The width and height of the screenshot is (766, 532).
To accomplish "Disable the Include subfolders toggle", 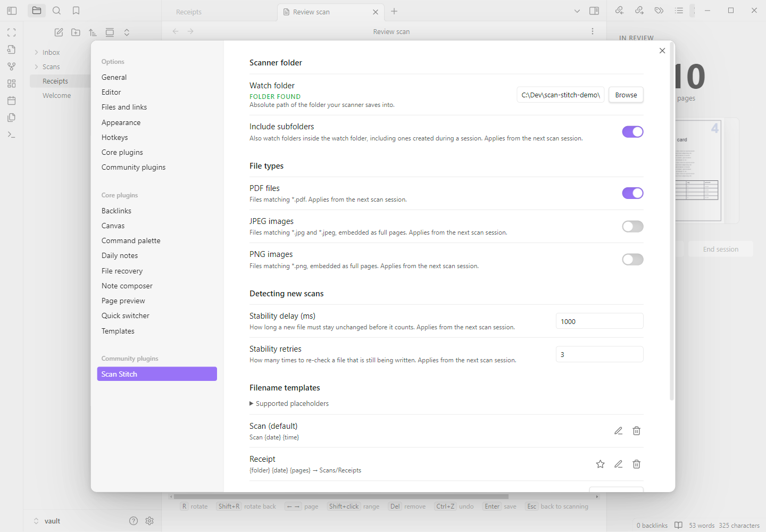I will click(632, 132).
